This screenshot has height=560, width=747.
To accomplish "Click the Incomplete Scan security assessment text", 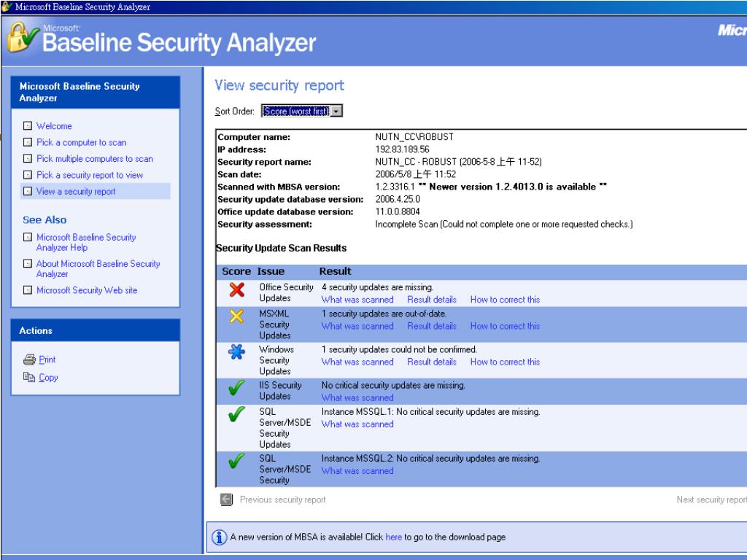I will [x=504, y=225].
